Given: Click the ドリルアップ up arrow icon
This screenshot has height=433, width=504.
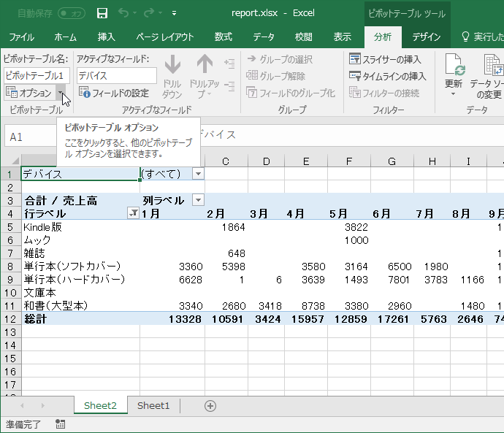Looking at the screenshot, I should (205, 64).
